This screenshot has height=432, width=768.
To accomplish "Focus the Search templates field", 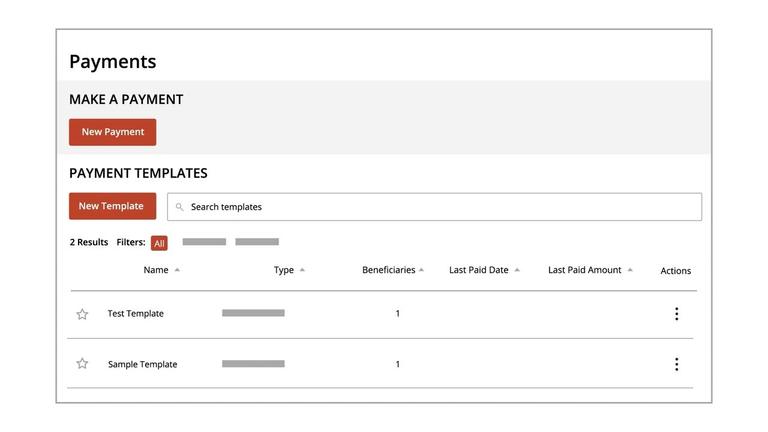I will [440, 207].
